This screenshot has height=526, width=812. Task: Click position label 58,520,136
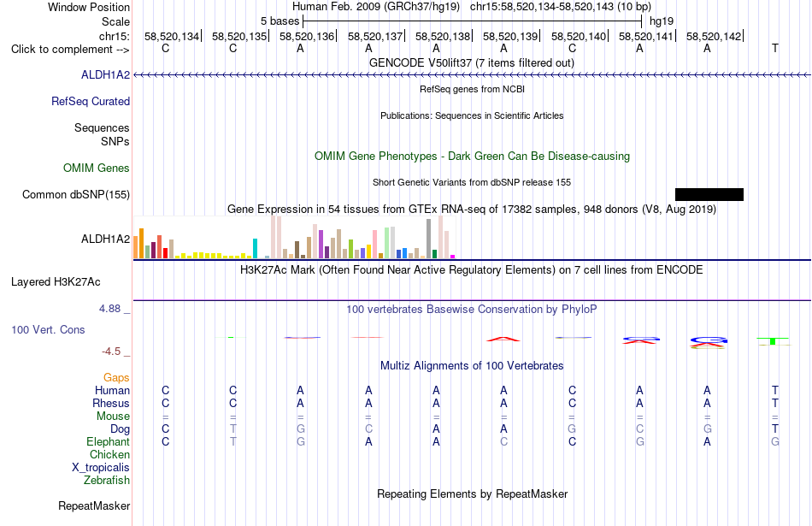click(307, 36)
